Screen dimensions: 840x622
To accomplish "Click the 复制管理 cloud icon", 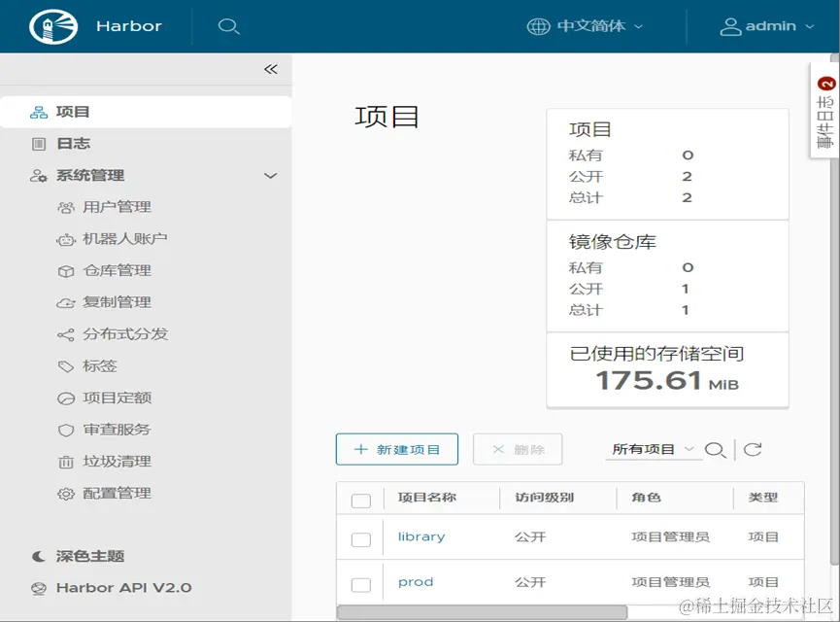I will coord(66,303).
